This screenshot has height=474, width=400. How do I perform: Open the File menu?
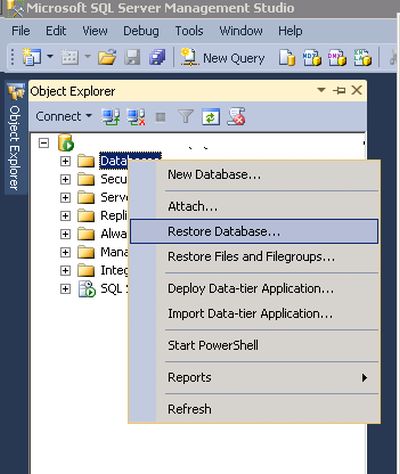pos(21,31)
